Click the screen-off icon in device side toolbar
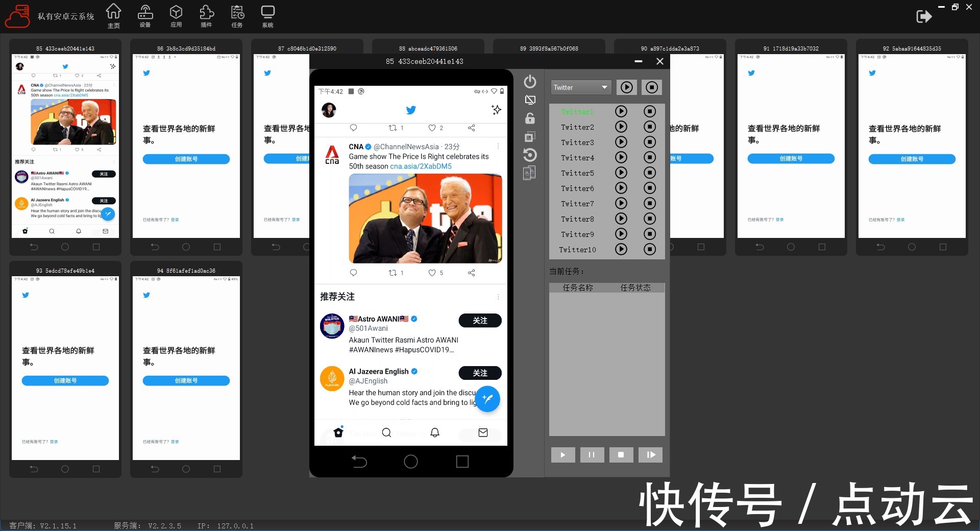This screenshot has width=980, height=531. 530,100
